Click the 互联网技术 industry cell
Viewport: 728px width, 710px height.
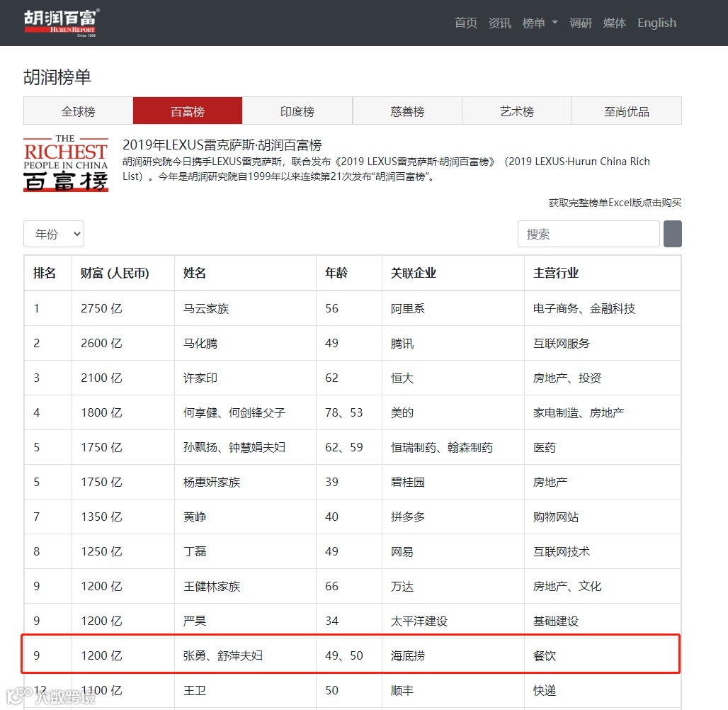(562, 551)
